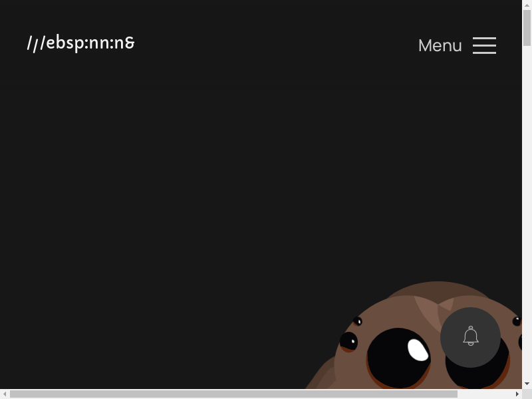Click the spider's tiny upper-left eye
This screenshot has height=399, width=532.
[358, 322]
